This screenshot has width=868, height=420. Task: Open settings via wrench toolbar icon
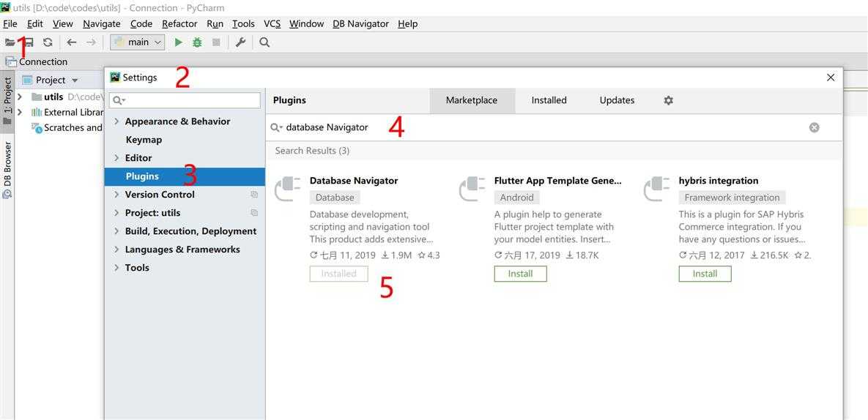pos(240,42)
